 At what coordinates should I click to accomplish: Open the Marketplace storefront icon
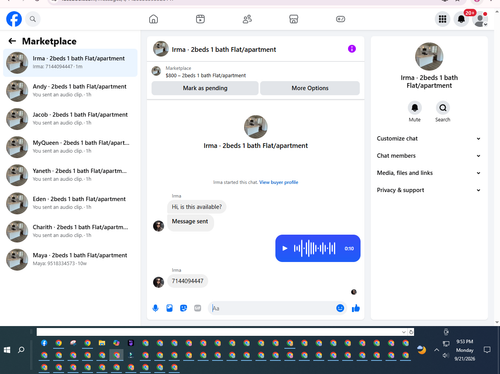pyautogui.click(x=293, y=19)
